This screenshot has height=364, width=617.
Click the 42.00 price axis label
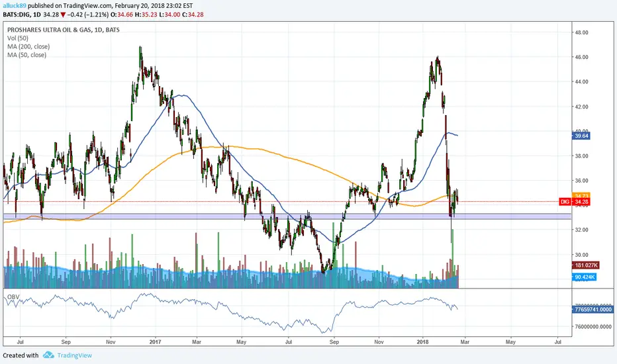pyautogui.click(x=582, y=107)
